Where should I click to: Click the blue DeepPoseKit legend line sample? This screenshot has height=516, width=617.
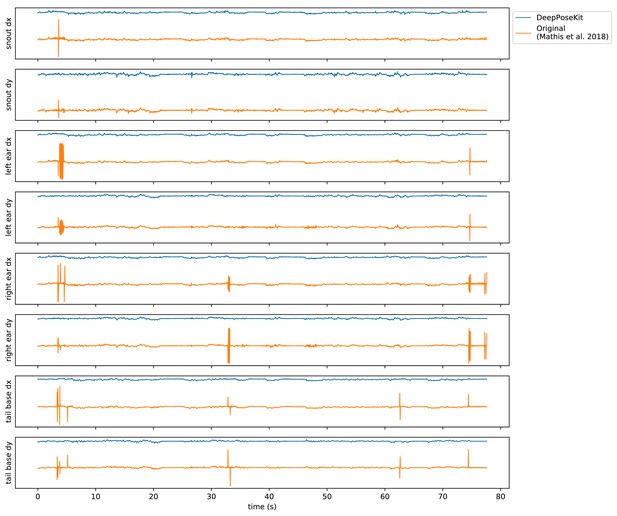pos(523,18)
